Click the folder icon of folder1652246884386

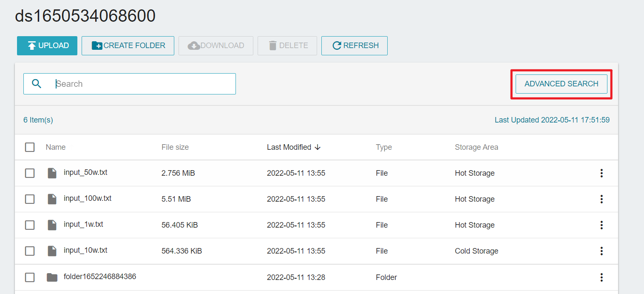click(52, 277)
